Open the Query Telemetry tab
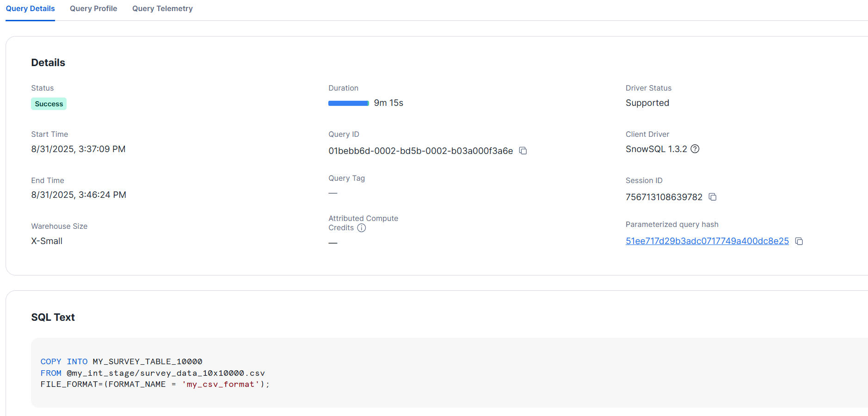Image resolution: width=868 pixels, height=416 pixels. pos(162,9)
